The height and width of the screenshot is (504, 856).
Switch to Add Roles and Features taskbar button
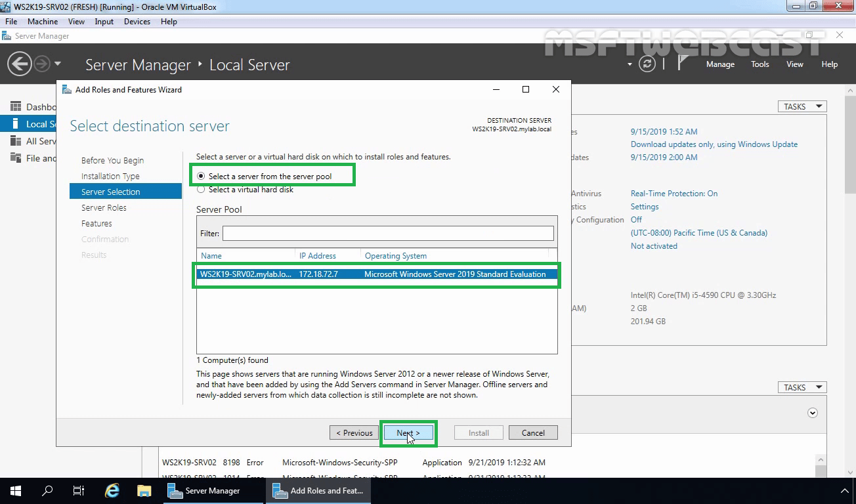(x=318, y=491)
